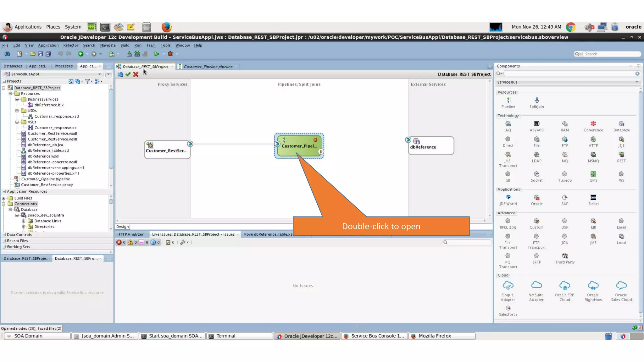Viewport: 644px width, 362px height.
Task: Collapse the BusinessServices folder
Action: click(x=17, y=99)
